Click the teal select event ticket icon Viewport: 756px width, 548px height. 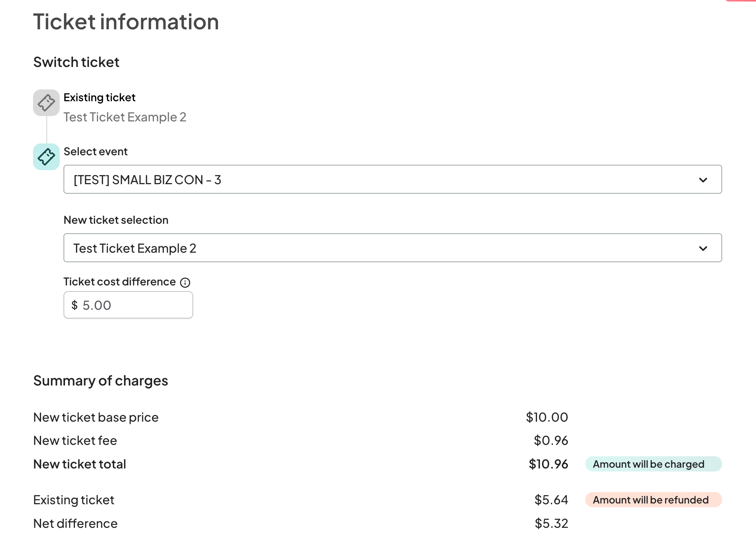pos(46,157)
